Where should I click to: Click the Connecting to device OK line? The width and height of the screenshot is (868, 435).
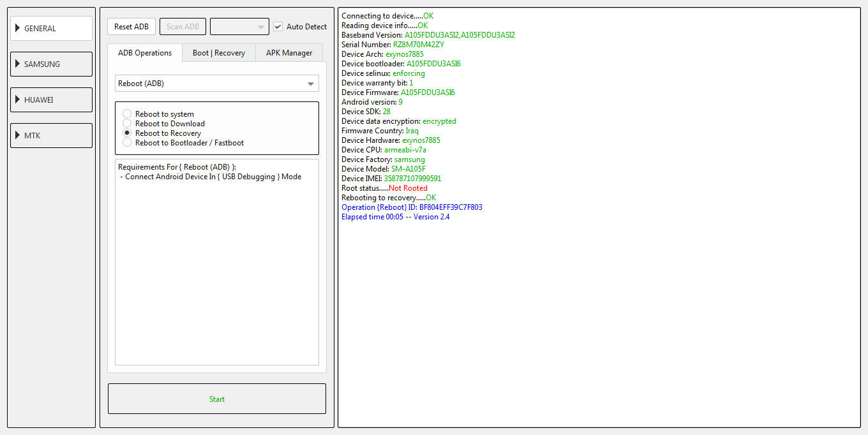[387, 16]
